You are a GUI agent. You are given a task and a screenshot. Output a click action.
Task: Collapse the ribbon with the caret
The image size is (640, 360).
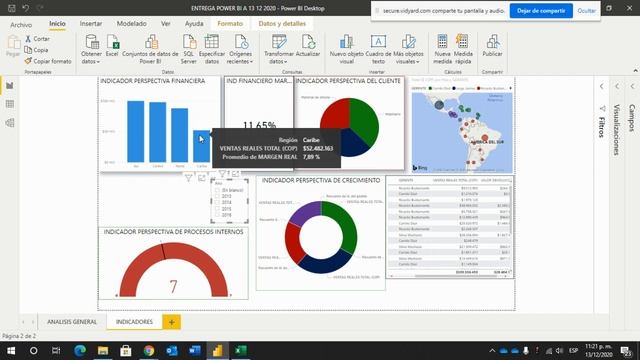point(635,71)
